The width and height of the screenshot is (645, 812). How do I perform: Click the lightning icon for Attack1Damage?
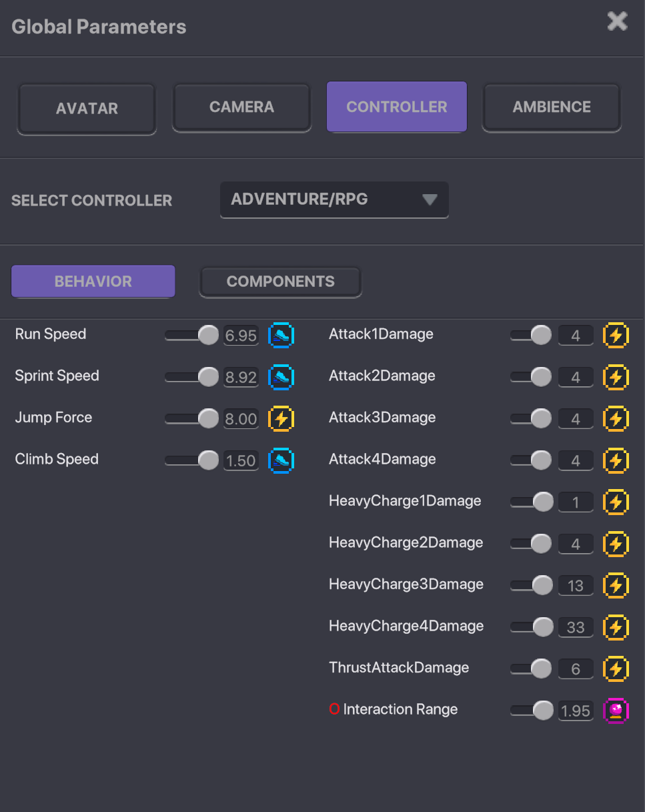tap(616, 336)
